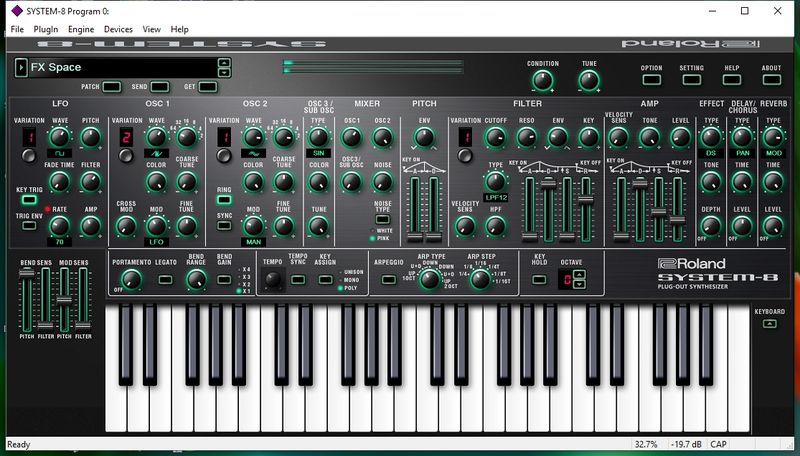Toggle the LEGATO button
This screenshot has height=456, width=800.
tap(165, 280)
